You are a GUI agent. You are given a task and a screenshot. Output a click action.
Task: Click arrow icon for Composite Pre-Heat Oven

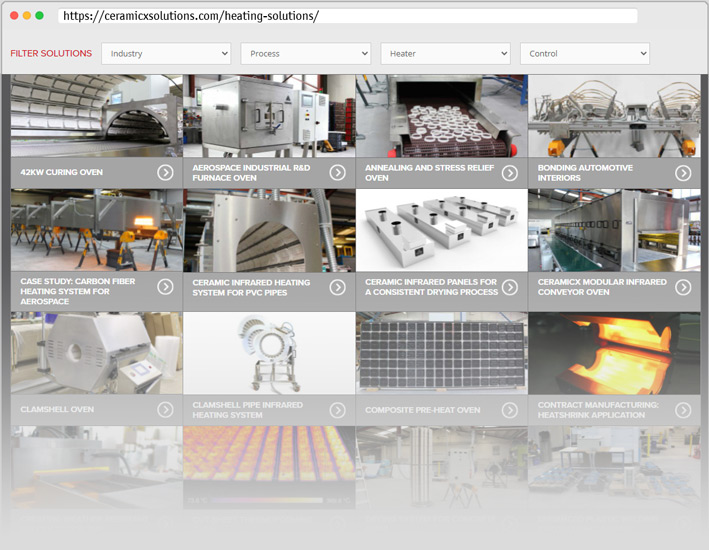point(510,410)
